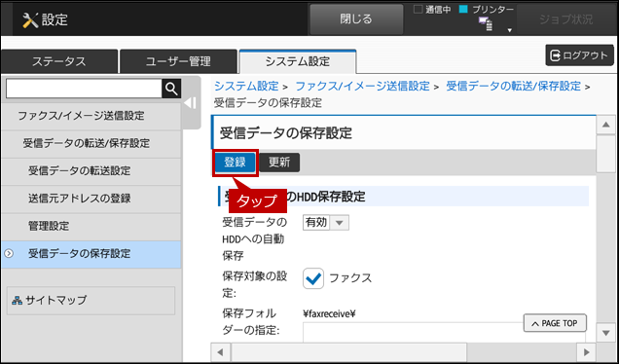
Task: Open the サイトマップ button
Action: click(x=91, y=301)
